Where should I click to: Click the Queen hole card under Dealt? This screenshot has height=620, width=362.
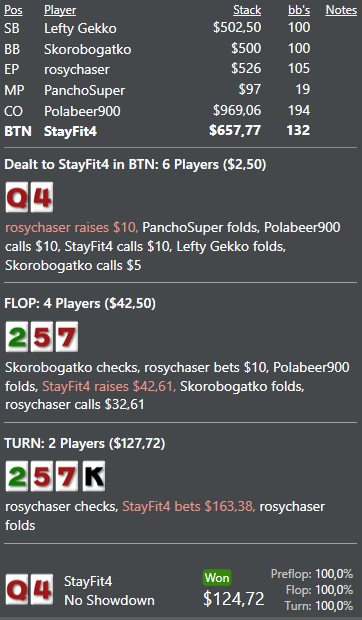click(x=17, y=197)
